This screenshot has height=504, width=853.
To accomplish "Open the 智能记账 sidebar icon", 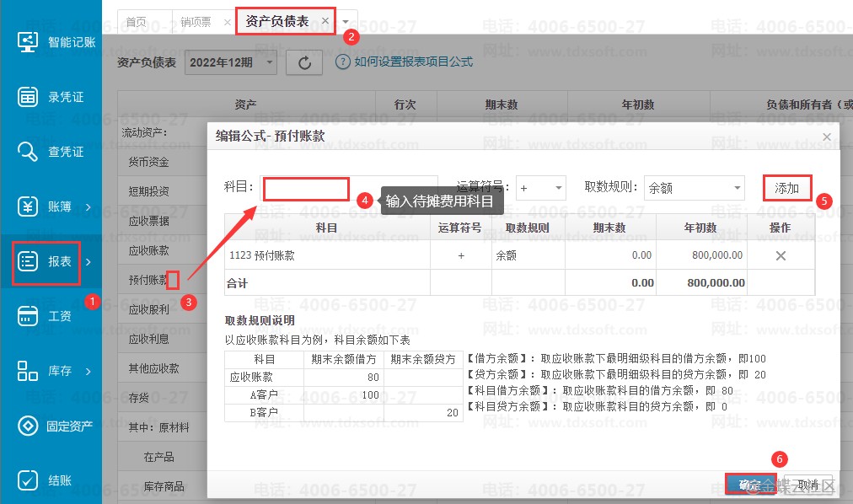I will tap(29, 42).
